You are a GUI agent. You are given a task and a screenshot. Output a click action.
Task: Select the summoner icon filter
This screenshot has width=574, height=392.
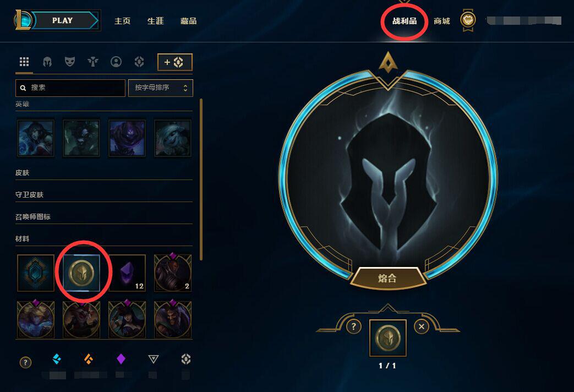point(116,62)
